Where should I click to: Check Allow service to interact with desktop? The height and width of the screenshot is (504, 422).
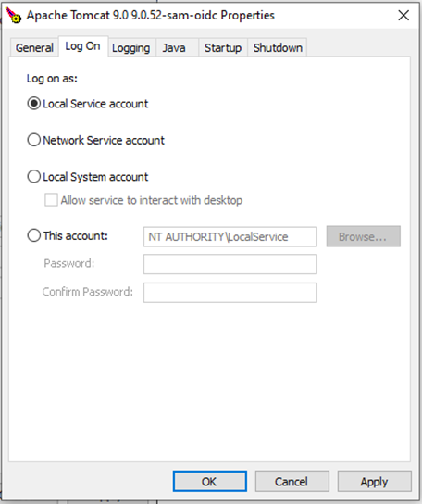point(51,200)
